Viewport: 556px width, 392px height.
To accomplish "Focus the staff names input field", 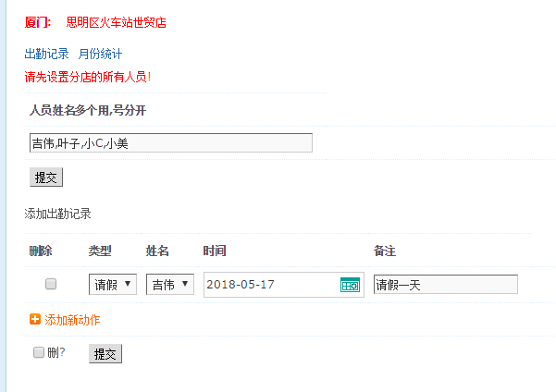I will pyautogui.click(x=171, y=143).
